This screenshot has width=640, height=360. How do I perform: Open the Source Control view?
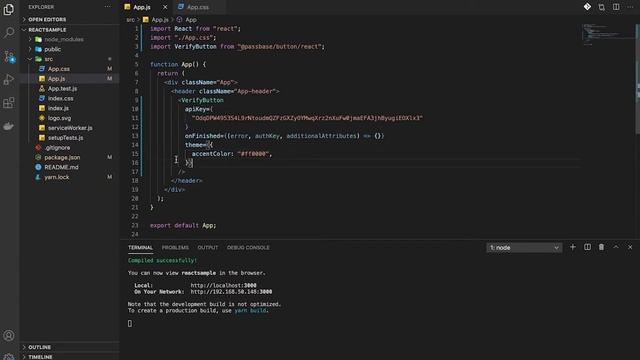click(x=9, y=56)
